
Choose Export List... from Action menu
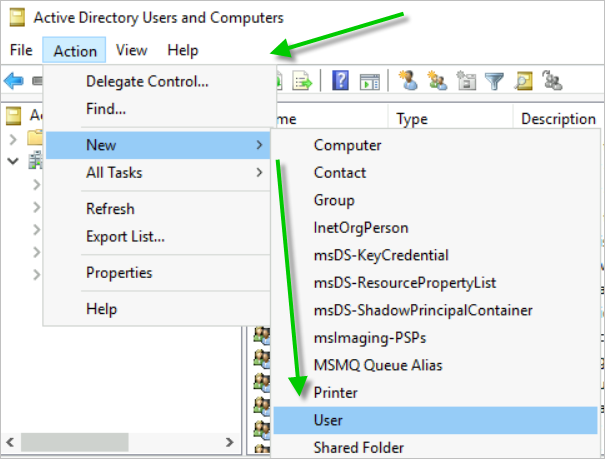click(158, 236)
